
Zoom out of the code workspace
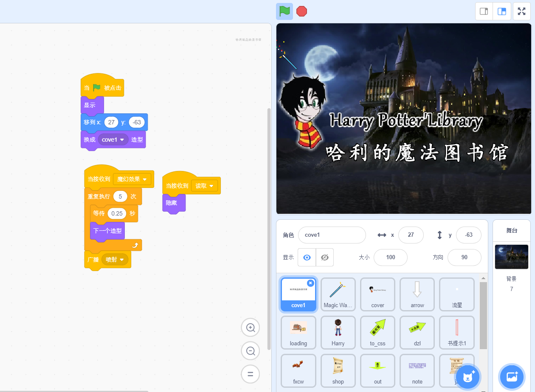(251, 351)
